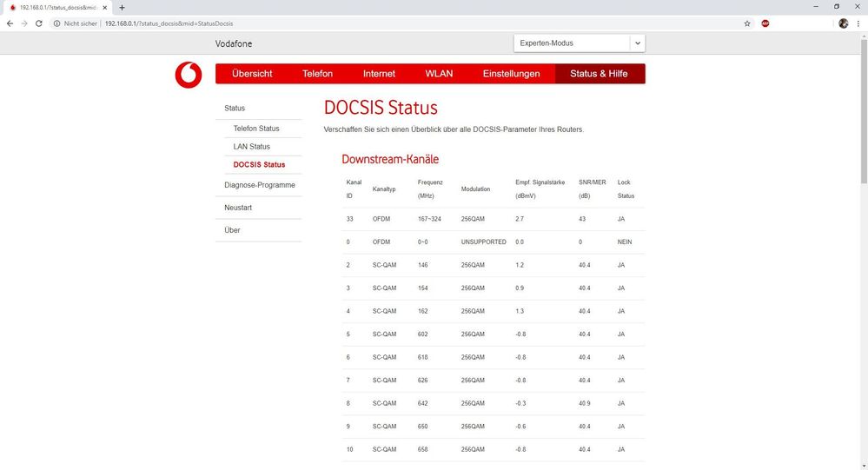The height and width of the screenshot is (470, 868).
Task: Open the Telefon tab
Action: point(317,74)
